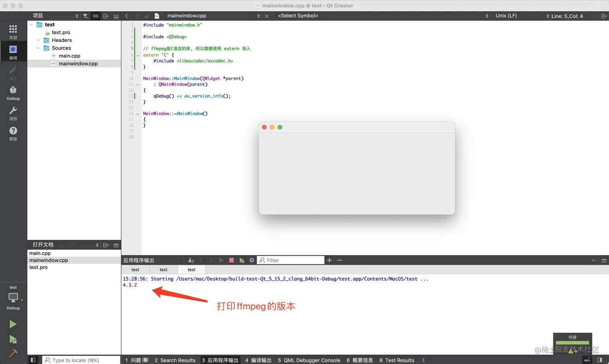Screen dimensions: 609x364
Task: Close the mainwindow.cpp document
Action: tap(267, 16)
